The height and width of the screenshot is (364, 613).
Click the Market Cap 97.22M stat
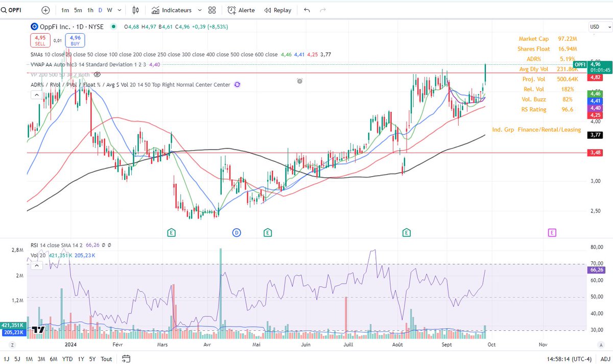point(548,39)
